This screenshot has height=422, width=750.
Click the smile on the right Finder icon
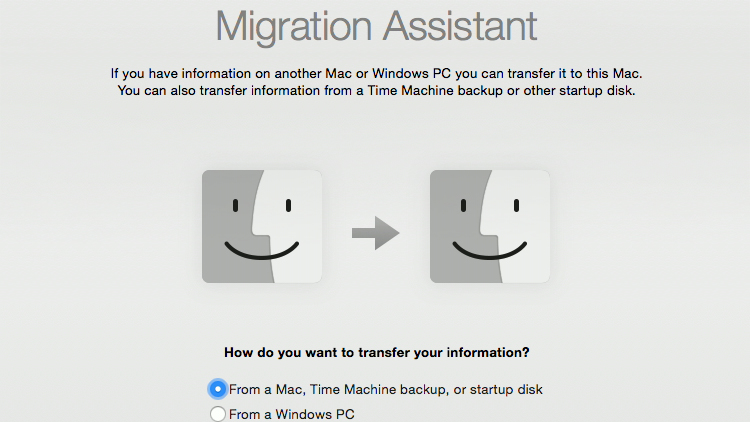point(490,251)
